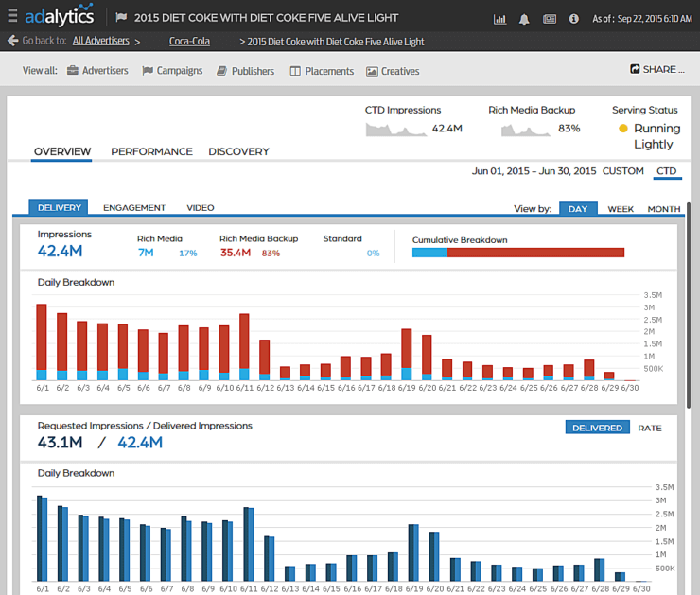Switch to the DISCOVERY tab
Screen dimensions: 700x595
(238, 151)
